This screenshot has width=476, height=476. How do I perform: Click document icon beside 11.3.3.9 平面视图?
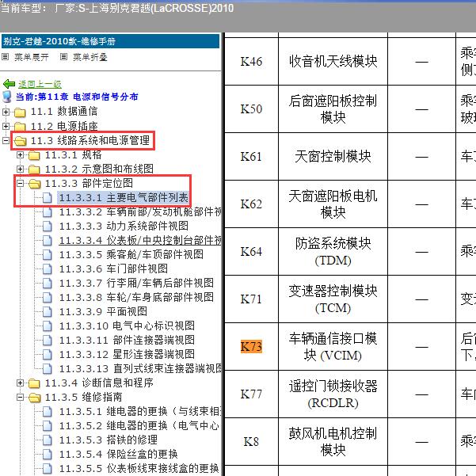[x=48, y=311]
